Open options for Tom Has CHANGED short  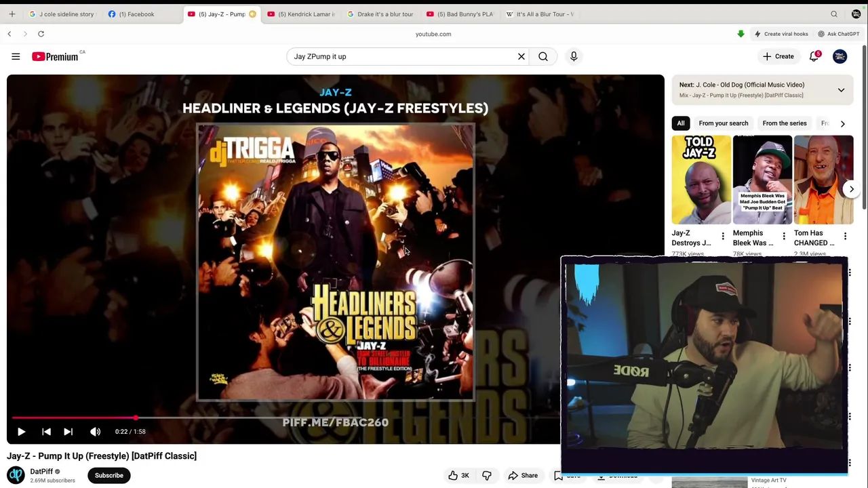[x=845, y=237]
